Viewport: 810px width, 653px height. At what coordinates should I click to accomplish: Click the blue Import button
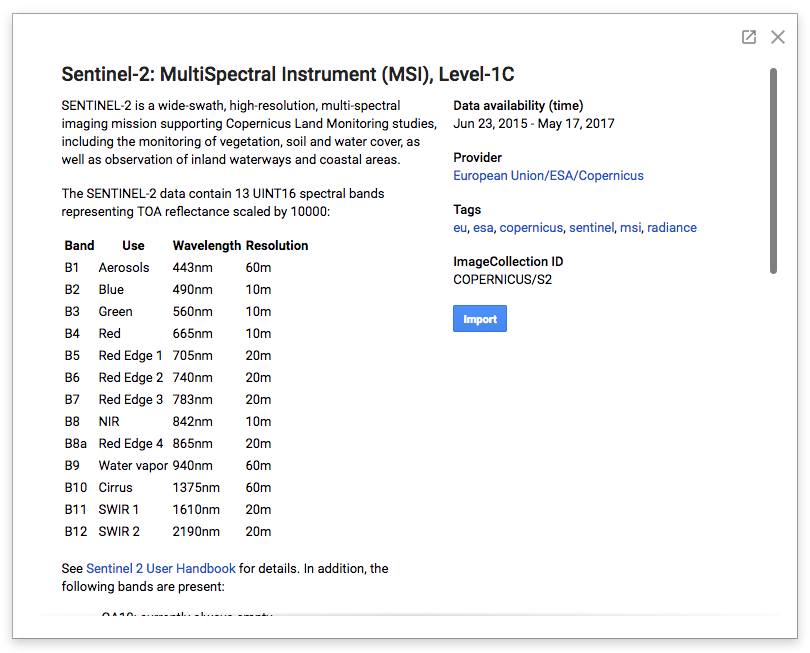480,319
